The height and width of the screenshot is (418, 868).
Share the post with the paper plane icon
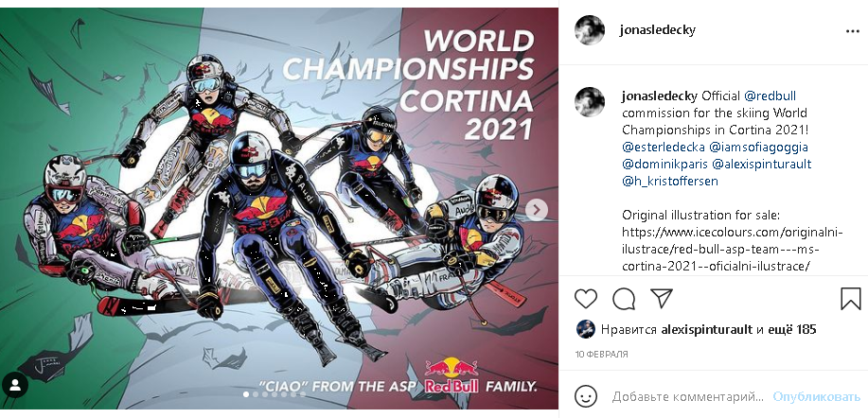tap(662, 298)
